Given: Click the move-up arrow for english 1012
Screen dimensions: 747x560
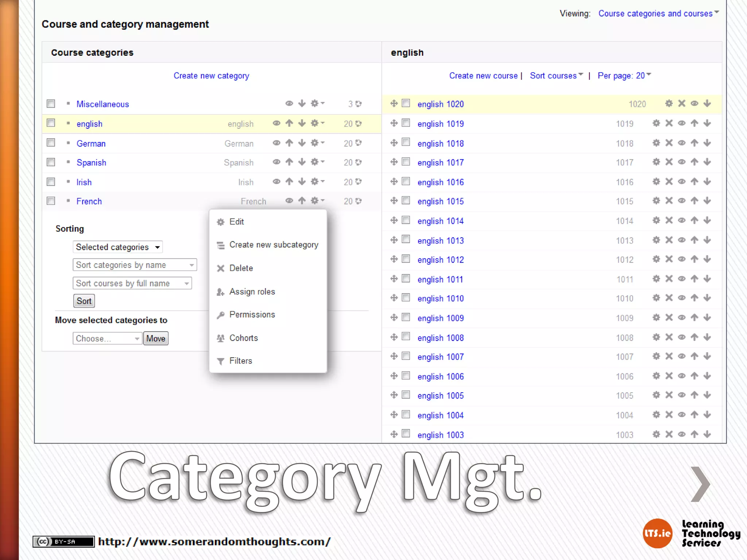Looking at the screenshot, I should (x=694, y=259).
